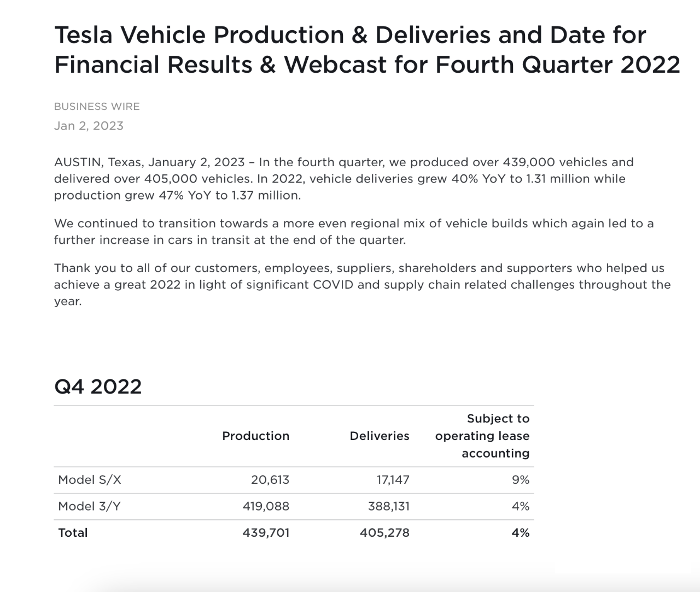This screenshot has width=700, height=592.
Task: Click the press release main headline
Action: 367,50
